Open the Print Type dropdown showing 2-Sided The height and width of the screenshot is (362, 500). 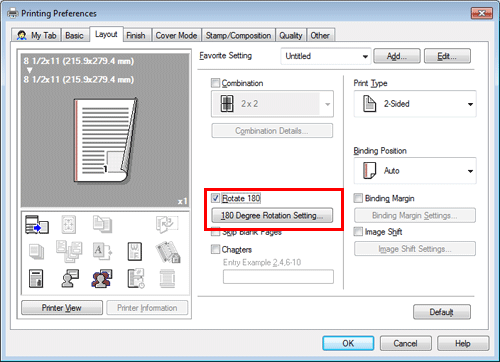[415, 104]
